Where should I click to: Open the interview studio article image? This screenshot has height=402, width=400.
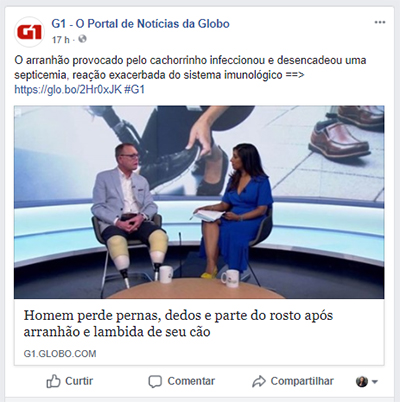click(199, 202)
